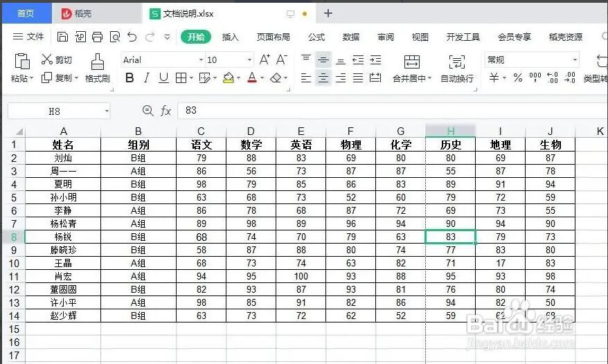Image resolution: width=608 pixels, height=364 pixels.
Task: Align text left horizontally
Action: [x=306, y=78]
